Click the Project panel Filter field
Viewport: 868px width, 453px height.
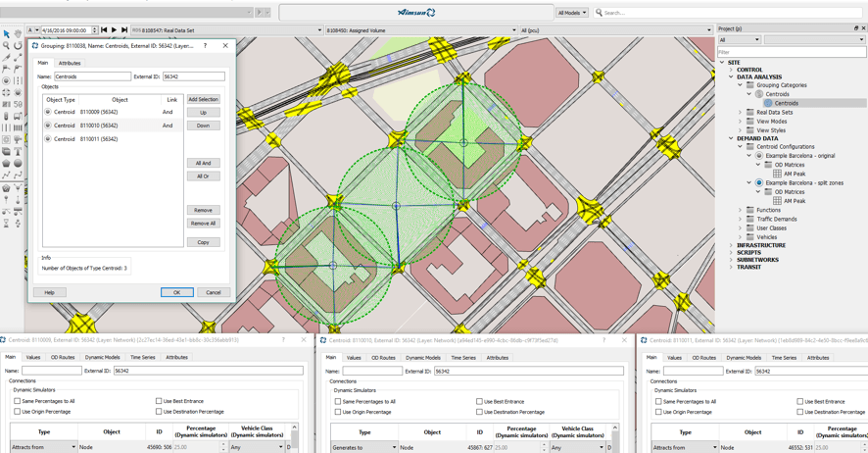(x=792, y=52)
